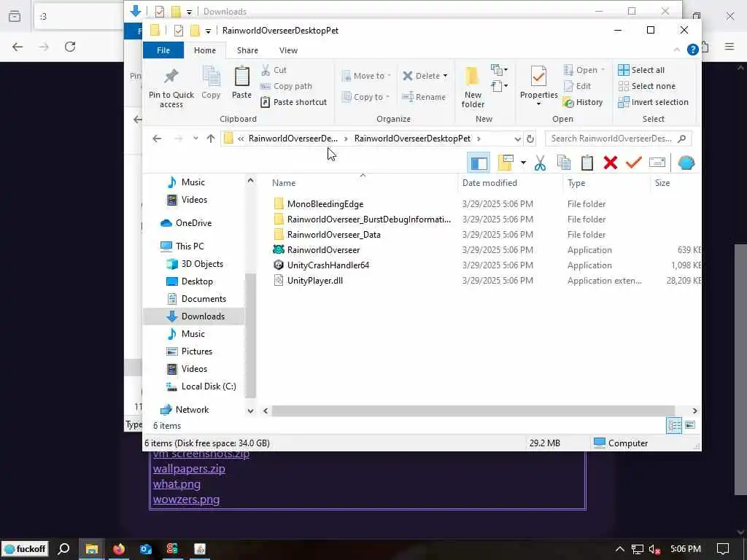The height and width of the screenshot is (560, 747).
Task: Click RainworldOverseerDe... breadcrumb in address bar
Action: (x=293, y=139)
